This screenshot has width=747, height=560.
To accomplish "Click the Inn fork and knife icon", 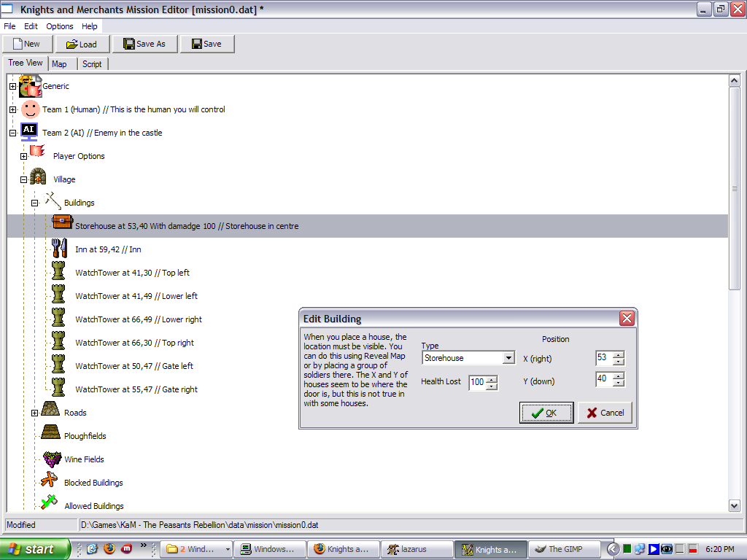I will [x=60, y=249].
